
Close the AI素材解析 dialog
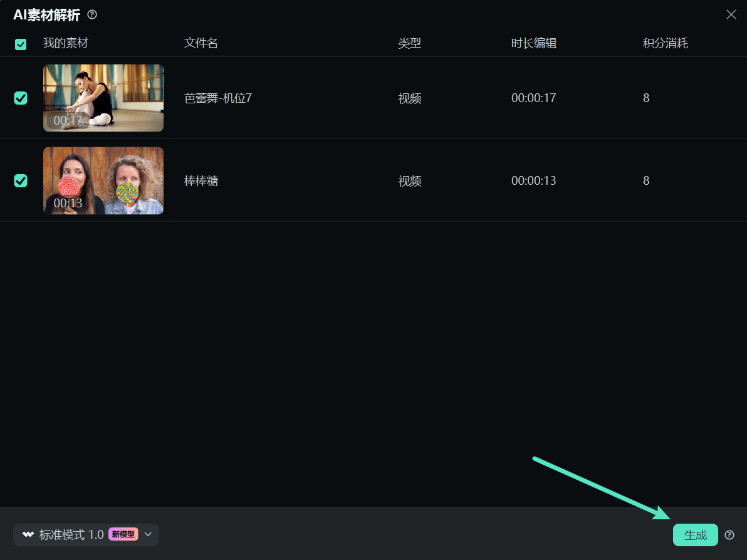pyautogui.click(x=731, y=15)
